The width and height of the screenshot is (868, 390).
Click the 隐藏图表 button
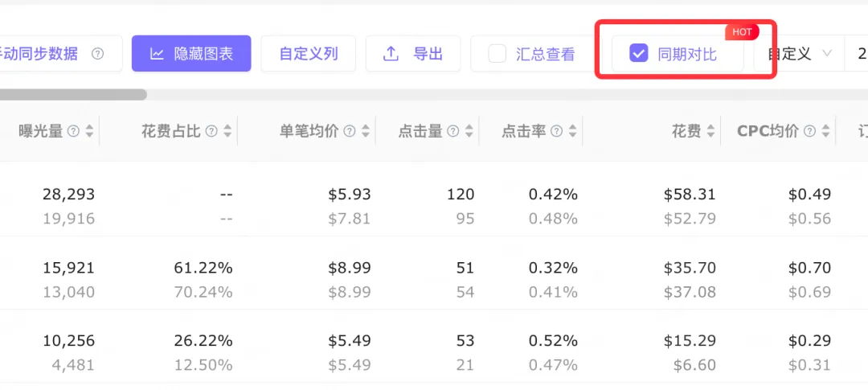pos(191,54)
